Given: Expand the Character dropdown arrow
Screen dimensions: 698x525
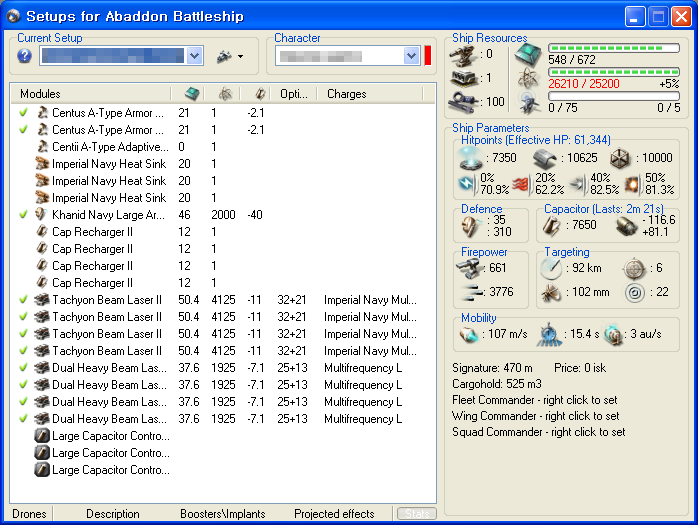Looking at the screenshot, I should click(411, 56).
